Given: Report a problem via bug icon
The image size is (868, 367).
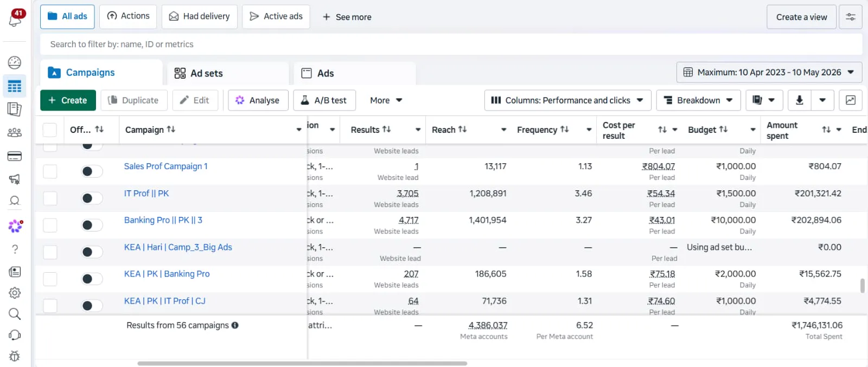Looking at the screenshot, I should (15, 356).
